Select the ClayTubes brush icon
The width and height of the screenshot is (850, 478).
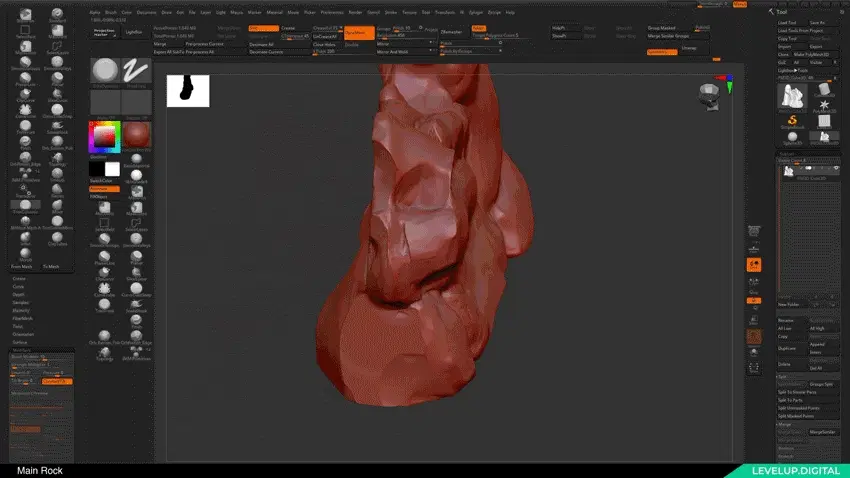point(57,237)
